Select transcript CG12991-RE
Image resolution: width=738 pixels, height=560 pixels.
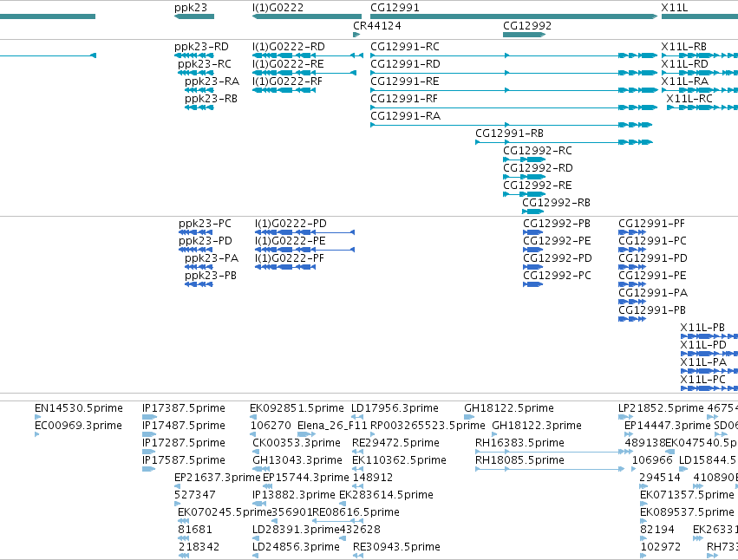point(405,81)
